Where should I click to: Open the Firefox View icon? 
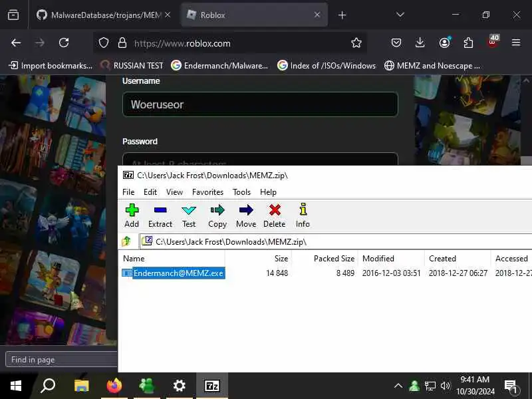tap(13, 15)
